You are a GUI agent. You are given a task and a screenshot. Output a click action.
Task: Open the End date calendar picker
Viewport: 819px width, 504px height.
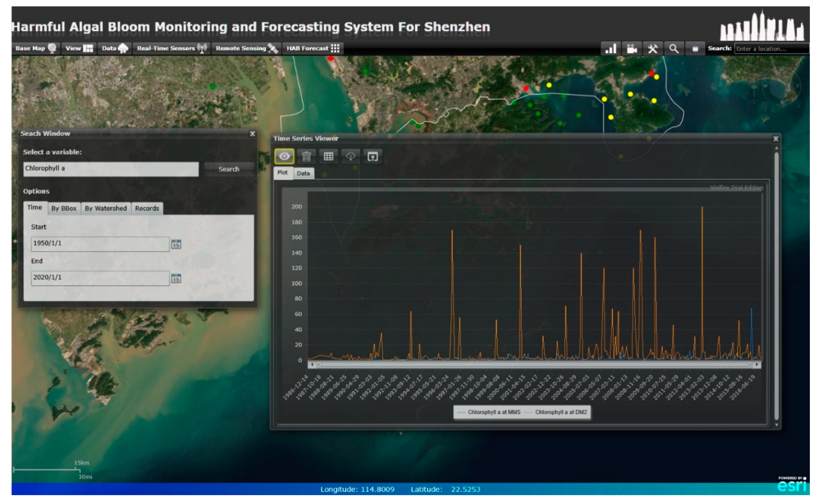(x=176, y=278)
